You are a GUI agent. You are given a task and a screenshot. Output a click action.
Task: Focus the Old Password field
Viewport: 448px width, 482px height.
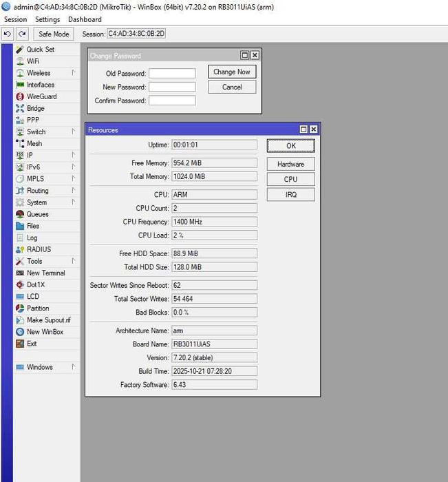[x=172, y=74]
